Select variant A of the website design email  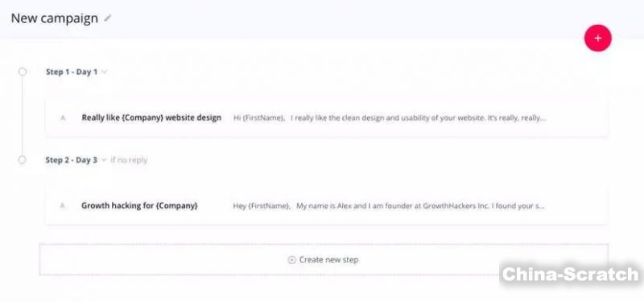(x=63, y=118)
